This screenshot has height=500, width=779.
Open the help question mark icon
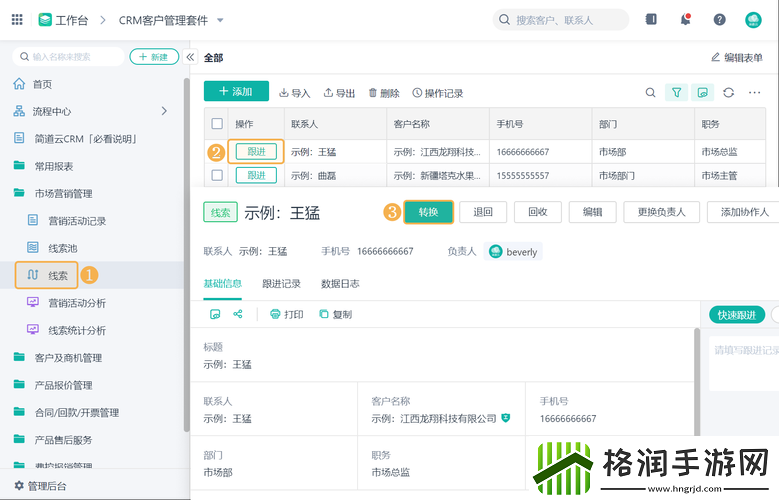[x=719, y=20]
